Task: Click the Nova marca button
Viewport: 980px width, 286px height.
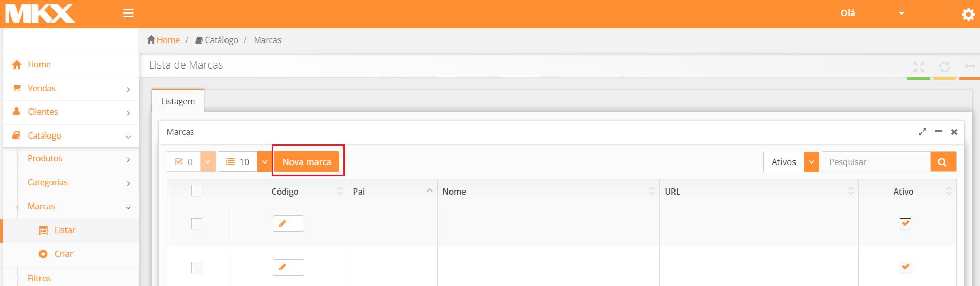Action: [x=307, y=162]
